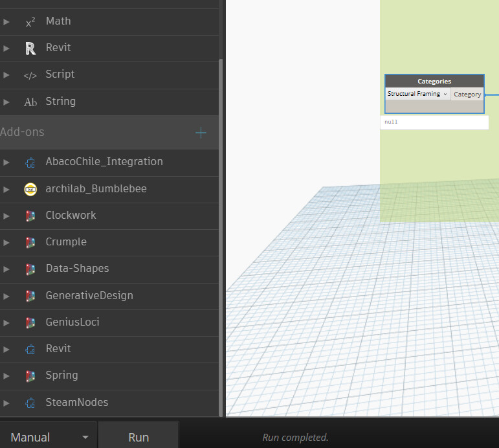
Task: Select the Categories node title
Action: pos(434,81)
